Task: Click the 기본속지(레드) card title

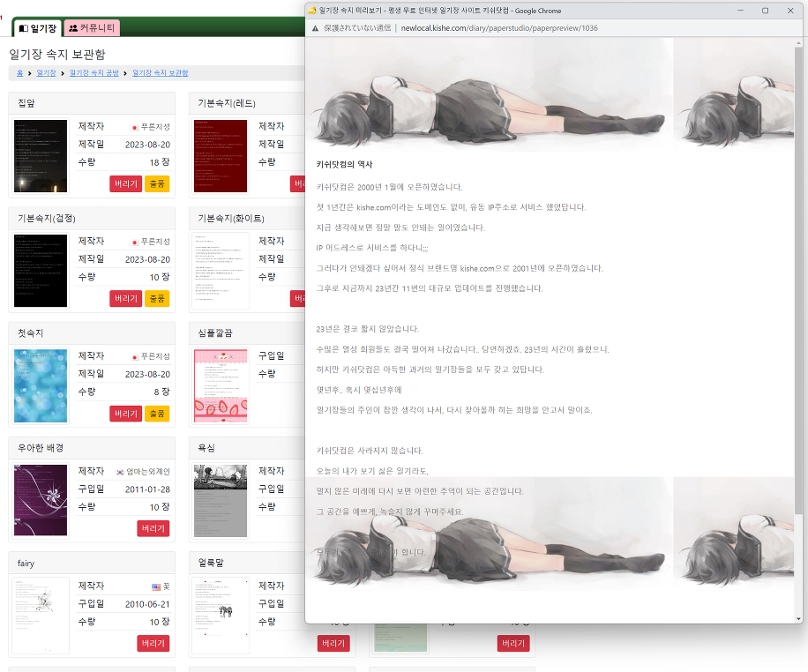Action: 227,103
